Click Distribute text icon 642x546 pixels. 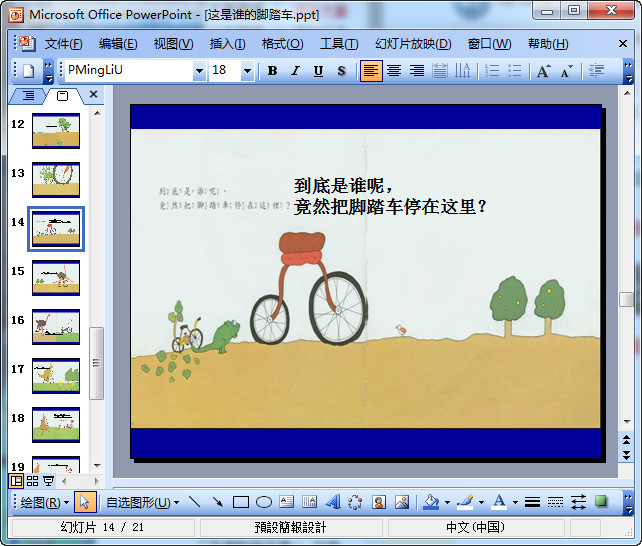pyautogui.click(x=440, y=71)
